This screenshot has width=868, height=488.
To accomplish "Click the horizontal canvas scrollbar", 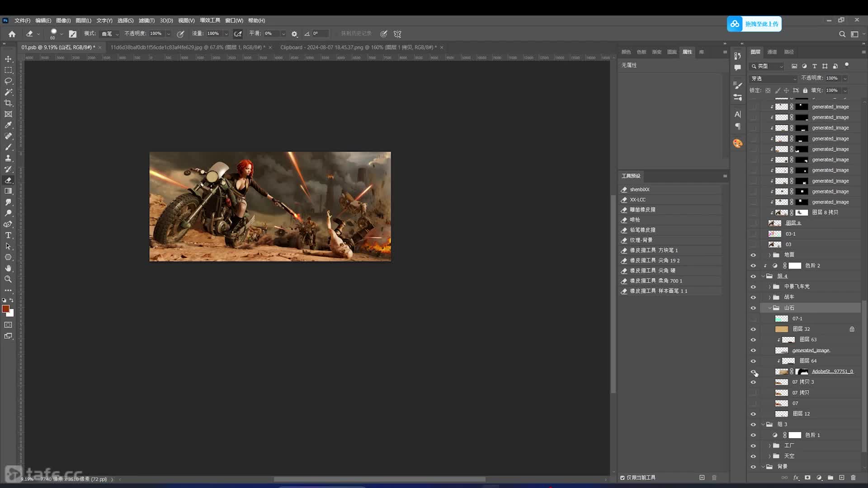I will point(380,479).
